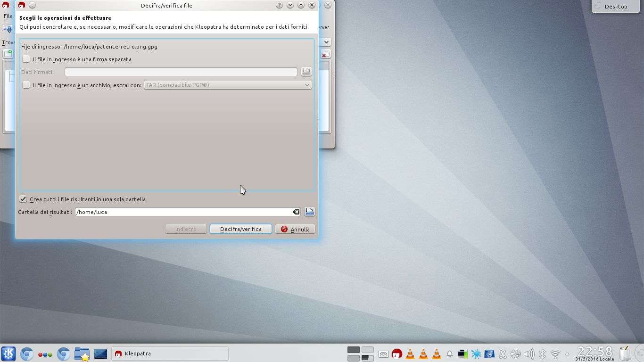Click the Bluetooth tray icon
Screen dimensions: 644x362
[542, 354]
